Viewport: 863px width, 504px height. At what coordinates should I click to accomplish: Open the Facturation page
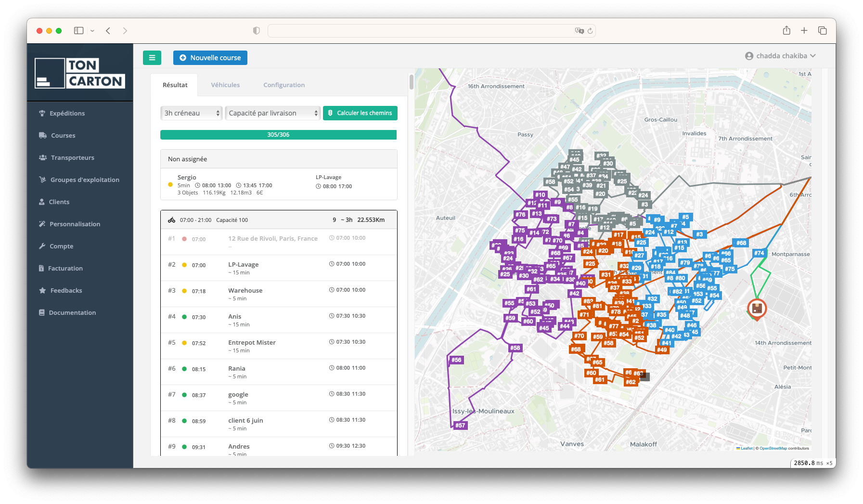pyautogui.click(x=66, y=268)
